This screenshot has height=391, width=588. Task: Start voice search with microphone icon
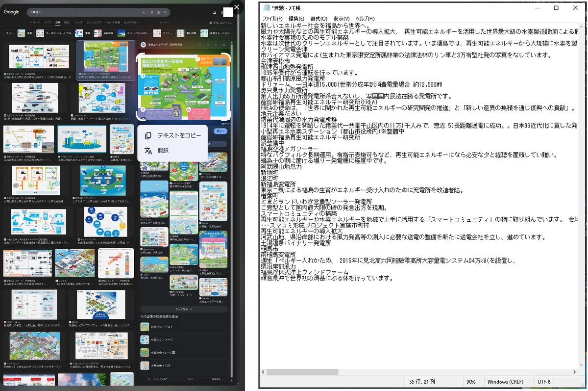click(x=152, y=12)
